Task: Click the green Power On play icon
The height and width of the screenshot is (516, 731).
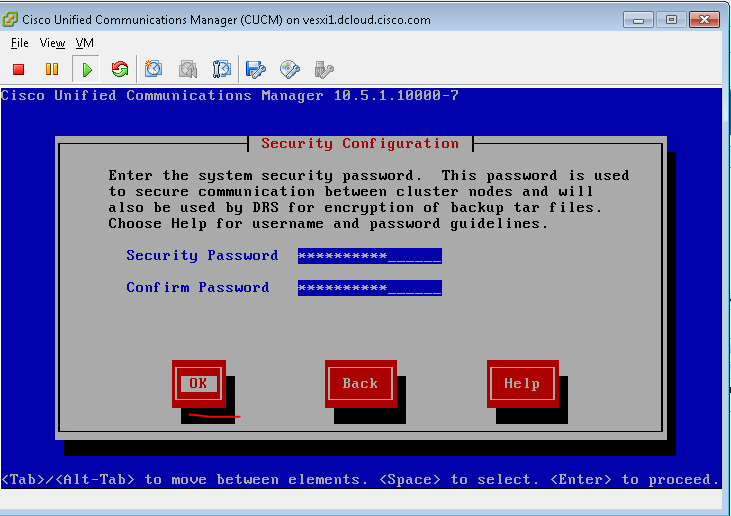Action: 86,69
